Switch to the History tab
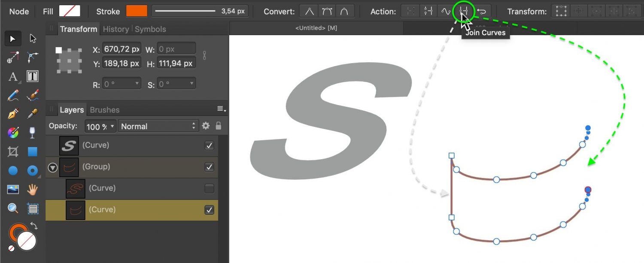644x263 pixels. pyautogui.click(x=116, y=29)
